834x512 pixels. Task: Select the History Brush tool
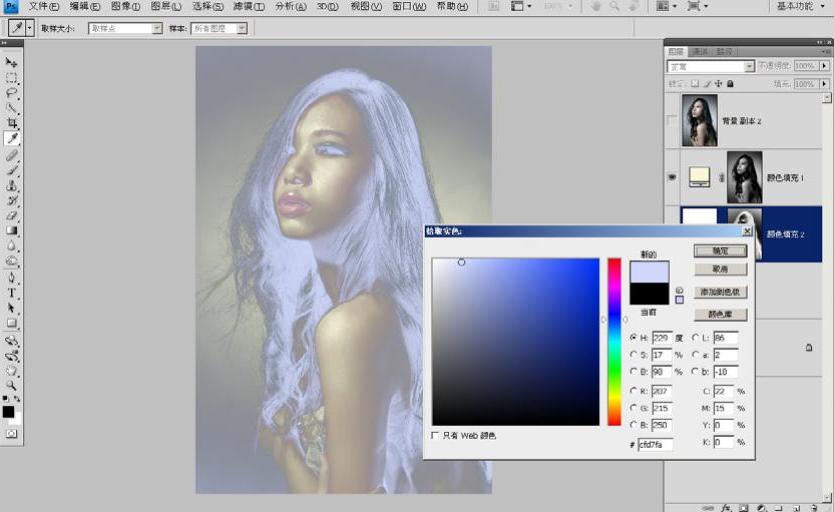[x=11, y=200]
